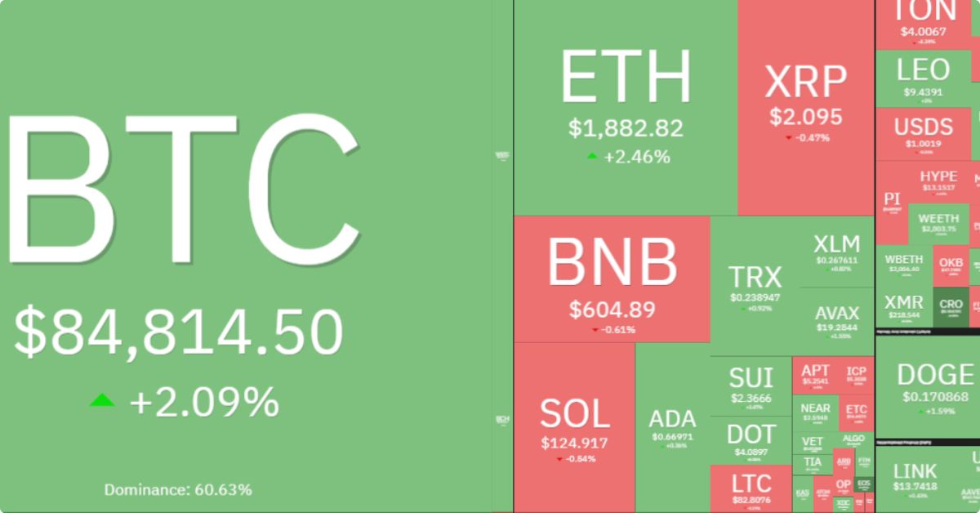Click the DOT tile
Image resolution: width=980 pixels, height=513 pixels.
coord(751,441)
